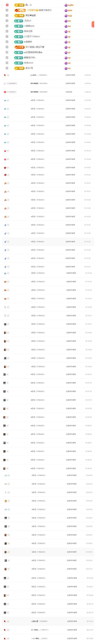Select the gift record with ID 1997777
The height and width of the screenshot is (644, 96).
(x=48, y=630)
